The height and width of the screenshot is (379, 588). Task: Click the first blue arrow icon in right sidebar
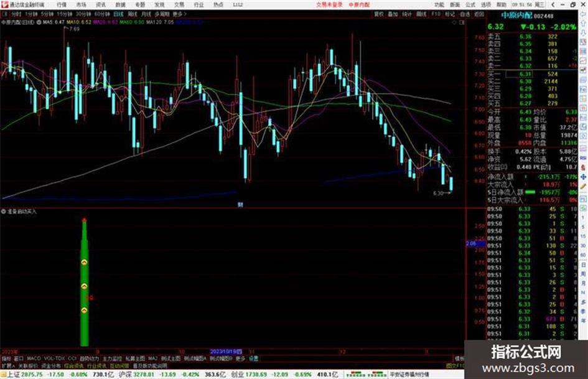pyautogui.click(x=583, y=14)
